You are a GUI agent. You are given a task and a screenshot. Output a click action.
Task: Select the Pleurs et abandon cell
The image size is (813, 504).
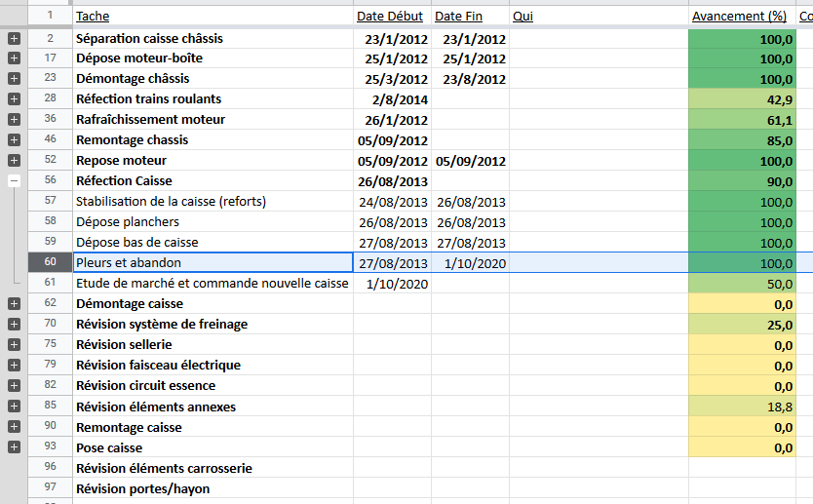[213, 262]
